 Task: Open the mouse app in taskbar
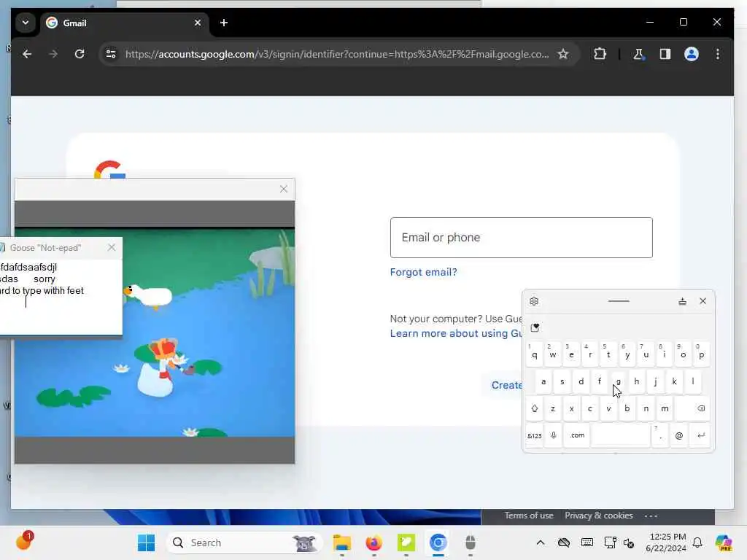click(x=471, y=542)
